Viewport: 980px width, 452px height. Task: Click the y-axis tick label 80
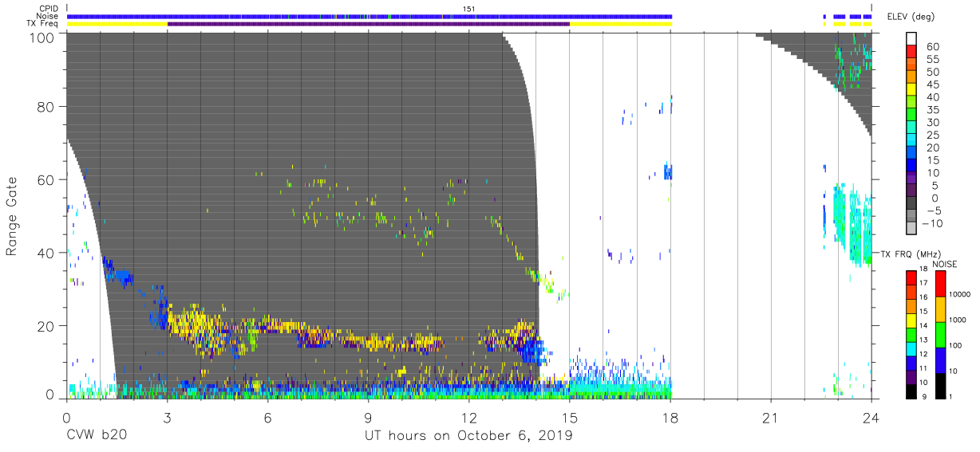click(46, 107)
